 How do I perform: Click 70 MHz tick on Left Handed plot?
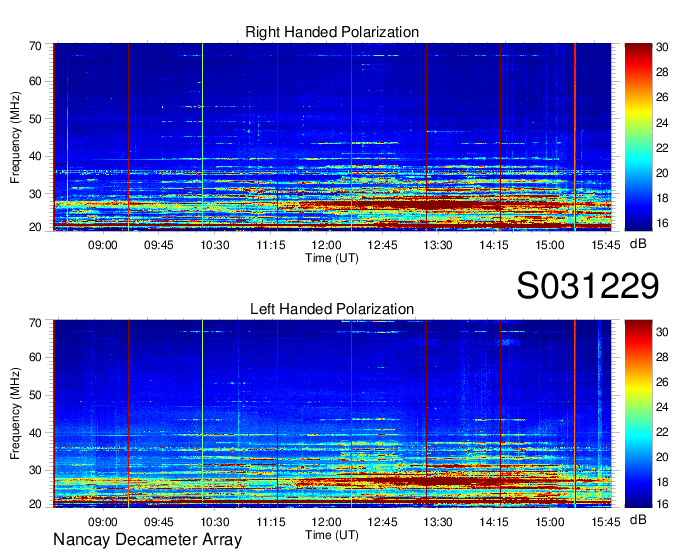35,323
